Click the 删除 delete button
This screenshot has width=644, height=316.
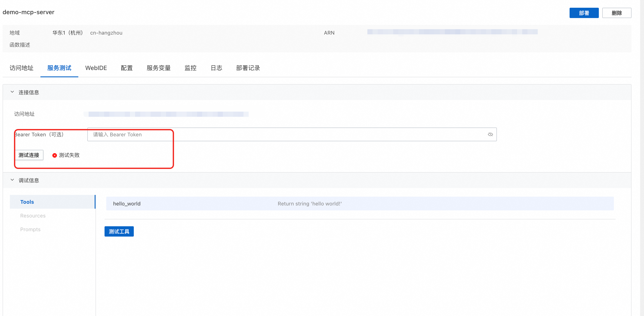(x=616, y=13)
